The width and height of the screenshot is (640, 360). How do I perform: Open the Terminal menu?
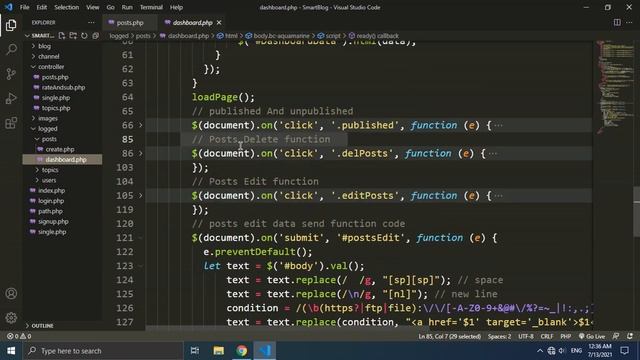pyautogui.click(x=151, y=7)
